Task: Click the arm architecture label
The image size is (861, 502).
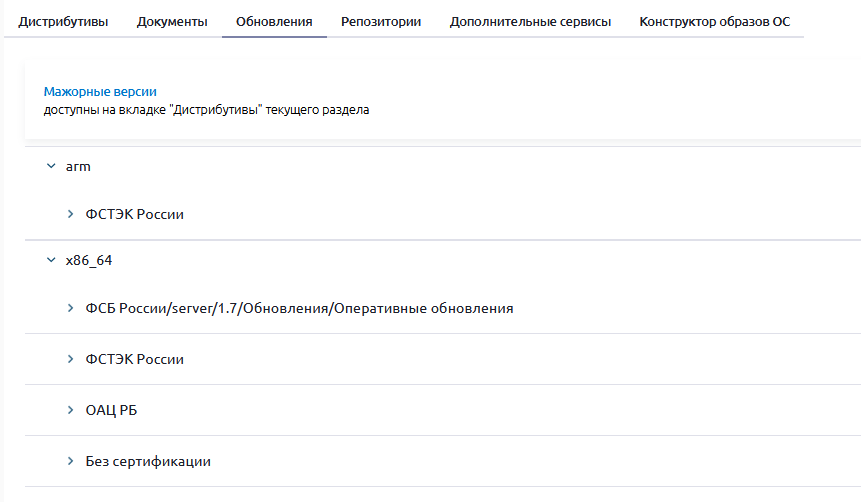Action: pos(78,167)
